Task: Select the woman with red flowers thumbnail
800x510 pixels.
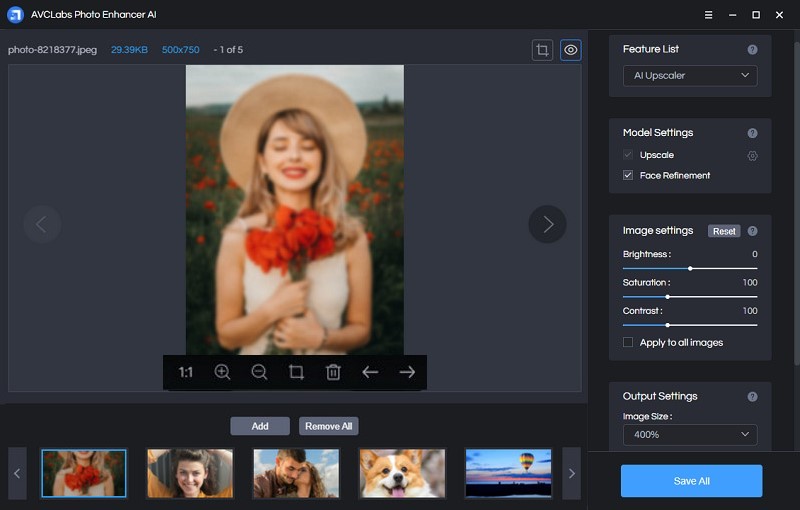Action: (x=84, y=473)
